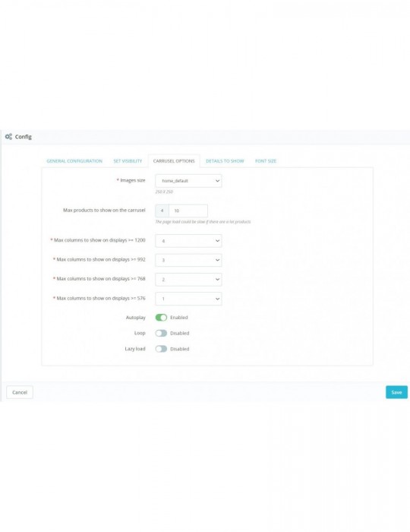This screenshot has width=410, height=532.
Task: Enable the Lazy load toggle
Action: 161,349
